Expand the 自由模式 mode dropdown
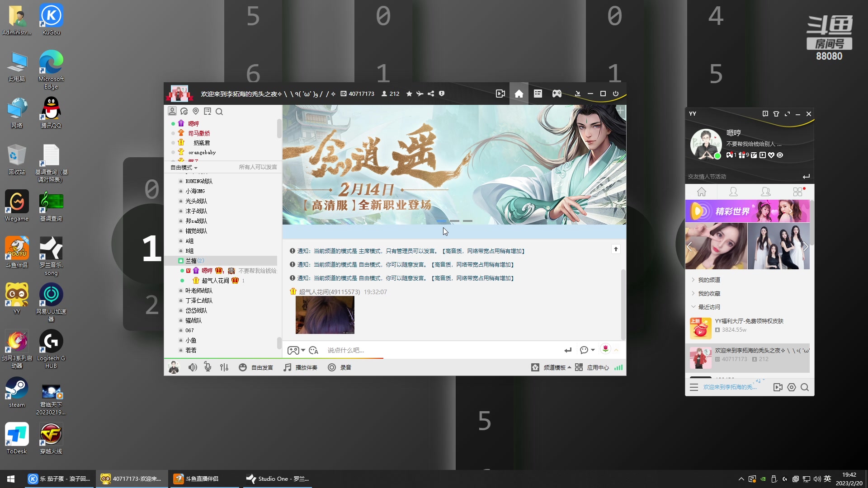This screenshot has height=488, width=868. coord(184,168)
